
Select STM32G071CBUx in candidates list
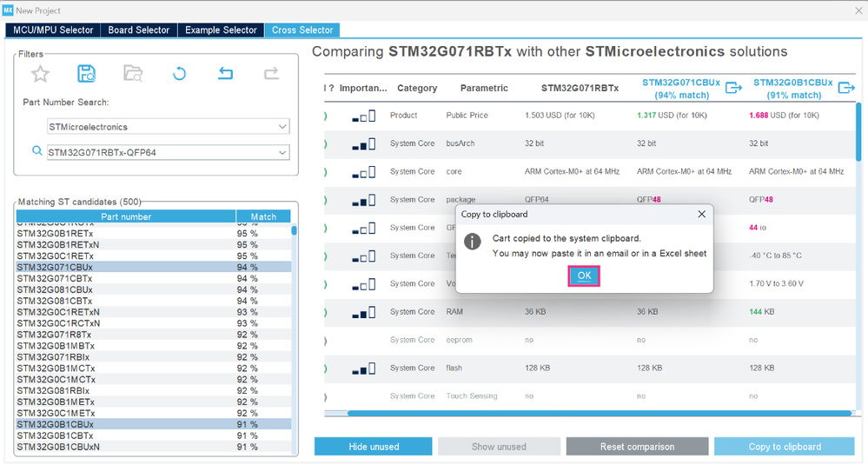click(153, 268)
